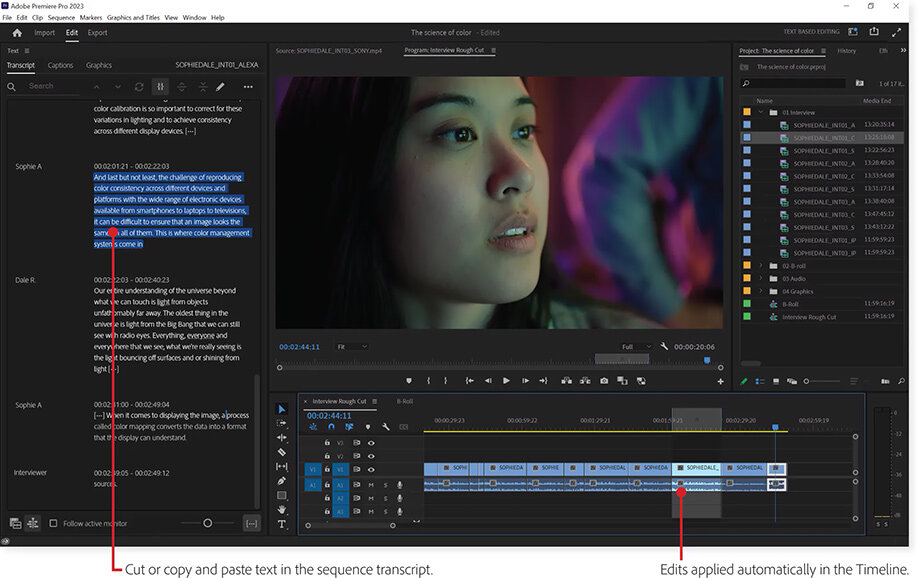The height and width of the screenshot is (578, 920).
Task: Expand the 03 Audio bin
Action: tap(760, 279)
